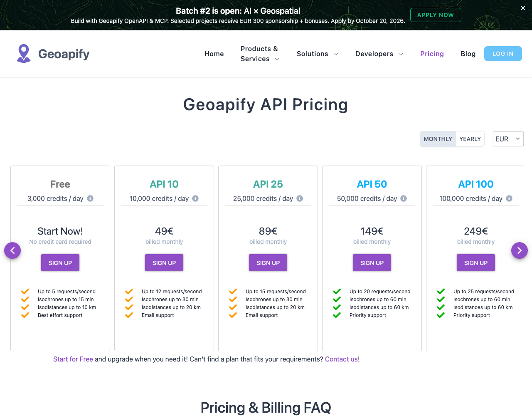532x416 pixels.
Task: Show info about API 100 credits
Action: tap(509, 198)
